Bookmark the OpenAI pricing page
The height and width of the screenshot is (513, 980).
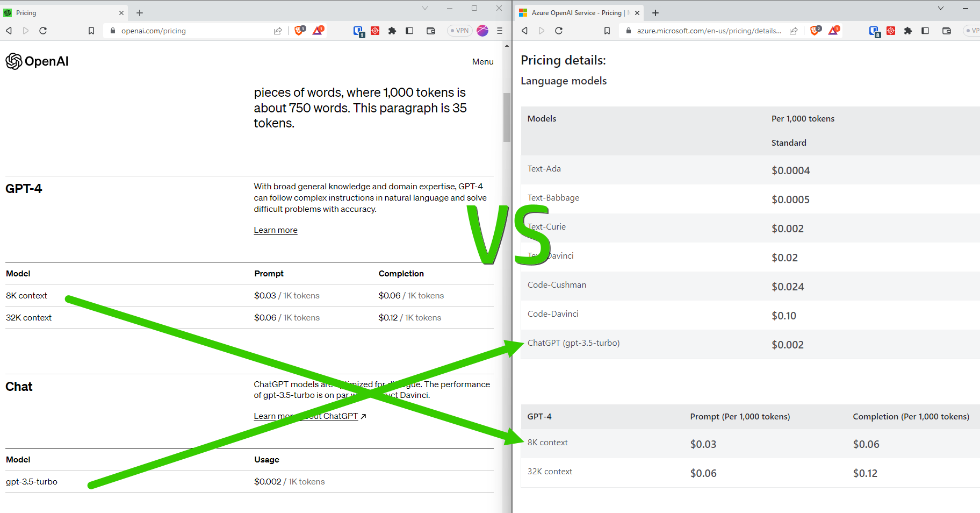point(91,31)
